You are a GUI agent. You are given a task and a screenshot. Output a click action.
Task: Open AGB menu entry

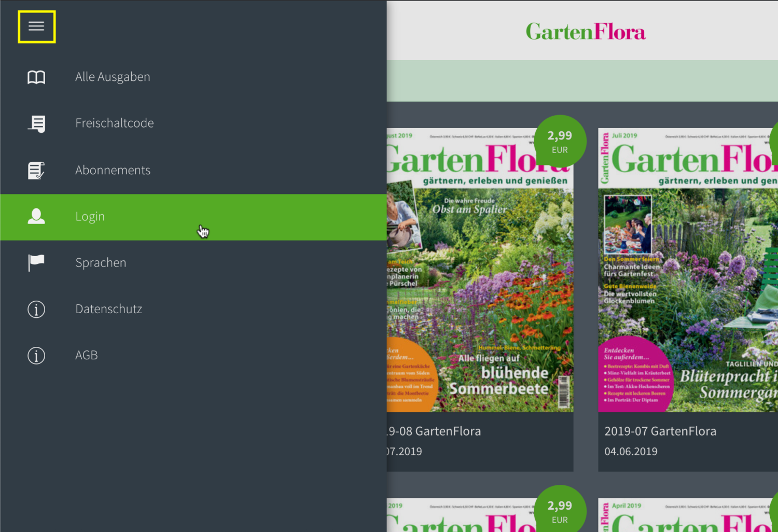coord(193,355)
